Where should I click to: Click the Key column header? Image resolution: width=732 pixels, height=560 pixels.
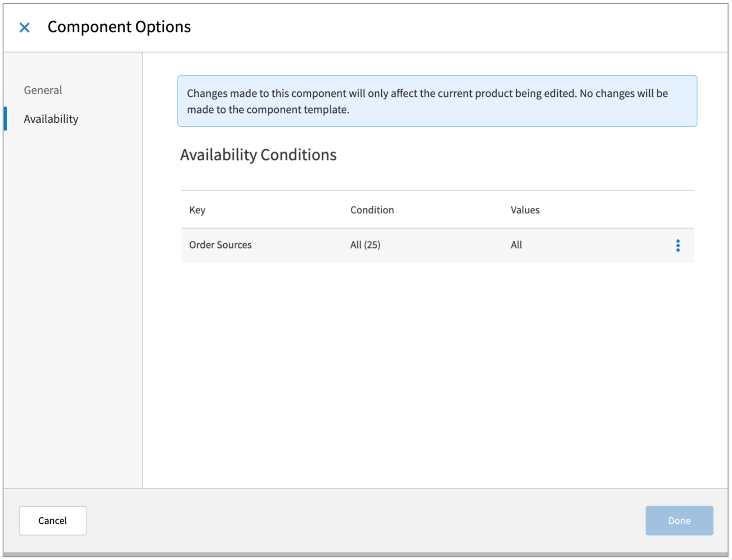click(197, 210)
